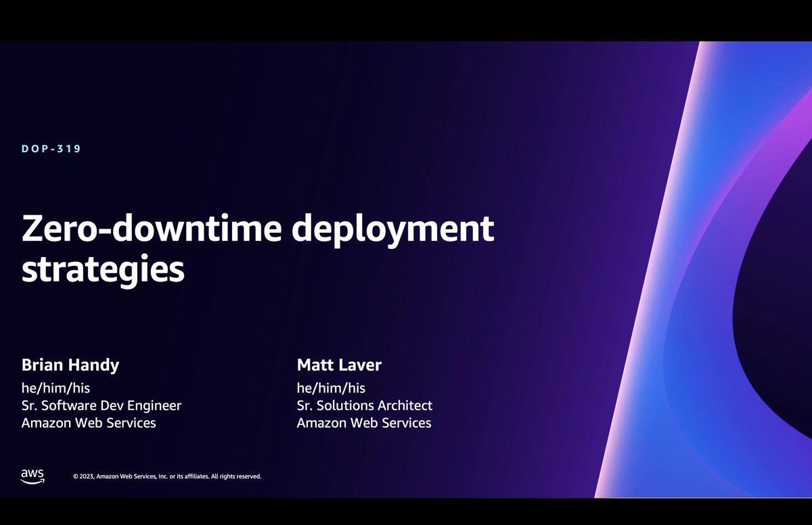Click "Amazon Web Services" under Brian Handy
The height and width of the screenshot is (525, 812).
89,423
